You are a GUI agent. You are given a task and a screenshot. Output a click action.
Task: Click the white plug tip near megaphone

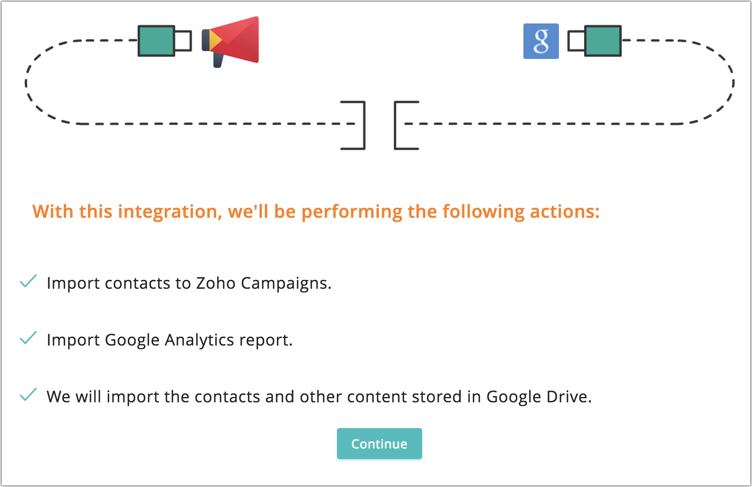coord(183,41)
